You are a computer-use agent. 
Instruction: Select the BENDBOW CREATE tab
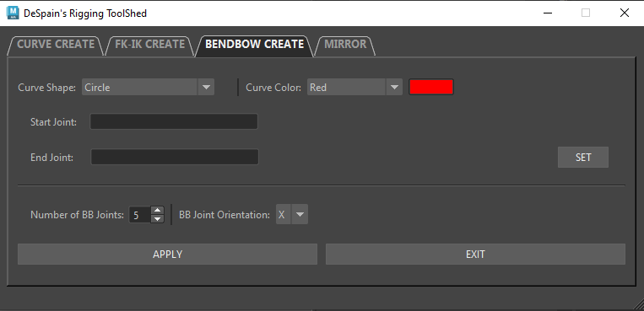tap(254, 46)
